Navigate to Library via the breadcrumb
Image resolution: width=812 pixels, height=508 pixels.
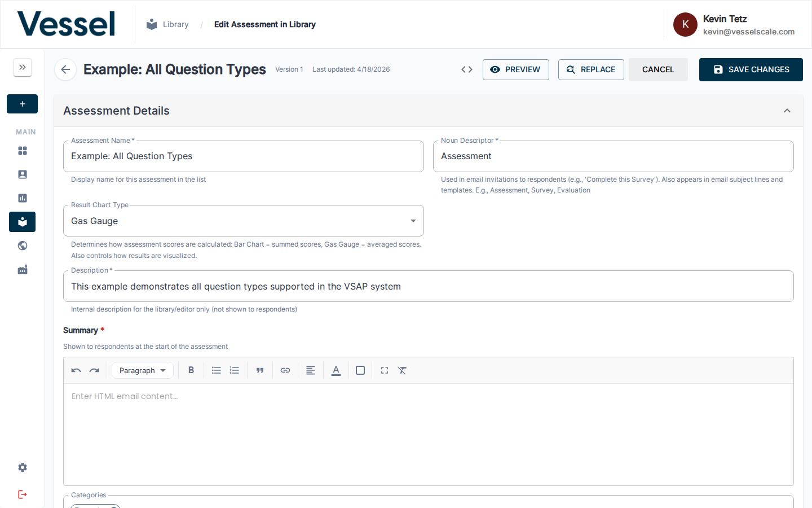[x=175, y=24]
